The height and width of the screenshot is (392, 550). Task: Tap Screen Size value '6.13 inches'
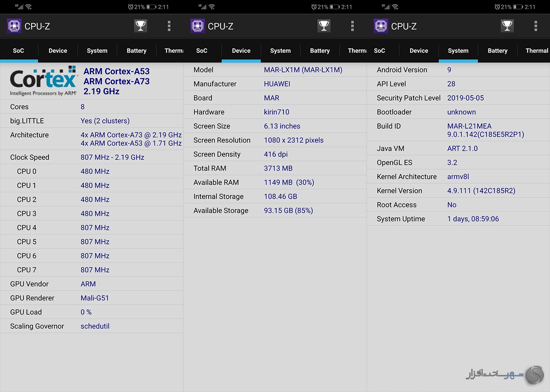click(x=282, y=126)
